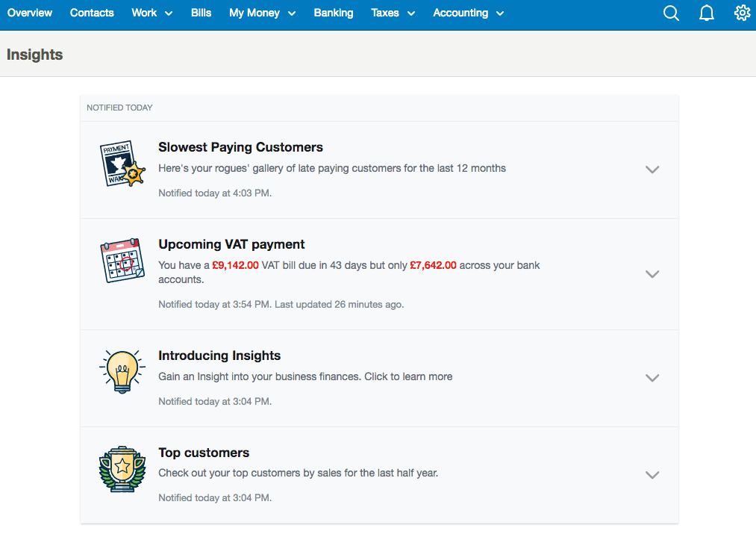The height and width of the screenshot is (537, 756).
Task: Open the Accounting dropdown menu
Action: click(468, 13)
